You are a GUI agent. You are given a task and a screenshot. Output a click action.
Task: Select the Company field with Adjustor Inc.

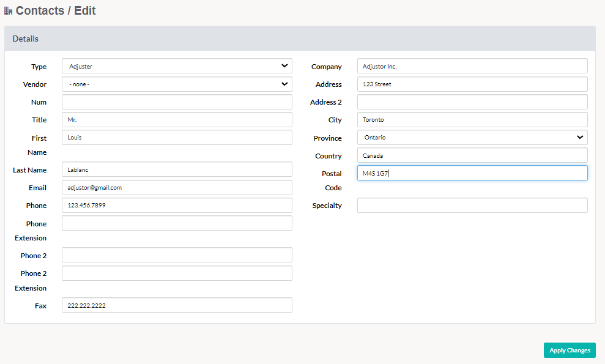(472, 66)
